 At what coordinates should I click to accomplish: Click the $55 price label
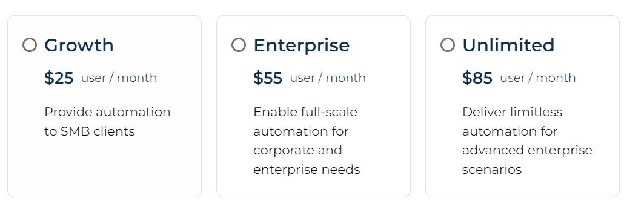(x=268, y=78)
